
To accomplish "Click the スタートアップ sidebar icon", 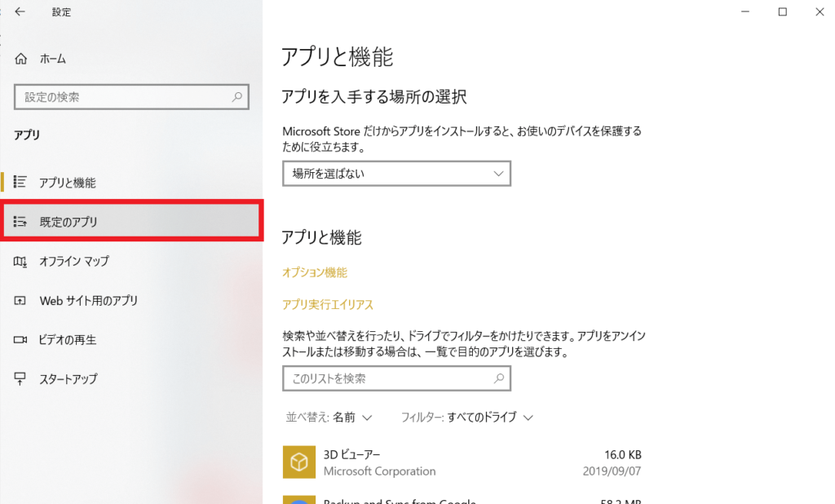I will click(21, 378).
